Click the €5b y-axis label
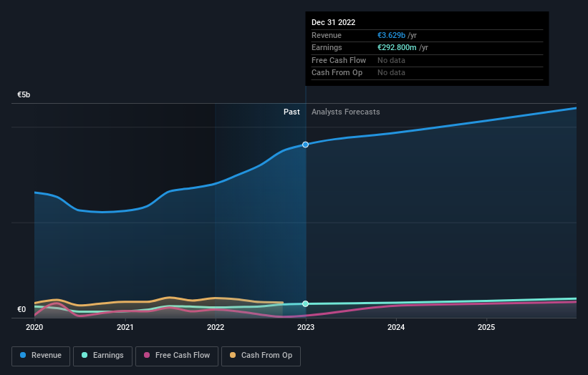The height and width of the screenshot is (375, 588). click(24, 94)
